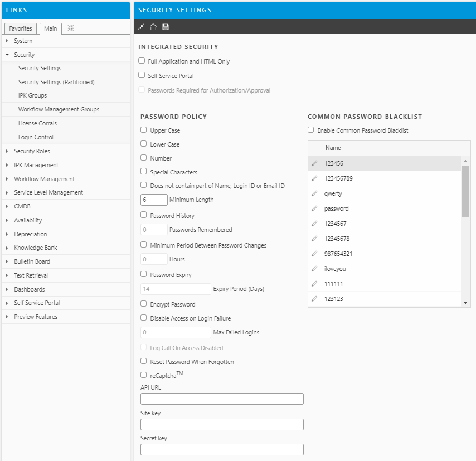Enable the Common Password Blacklist
The image size is (476, 461).
310,129
